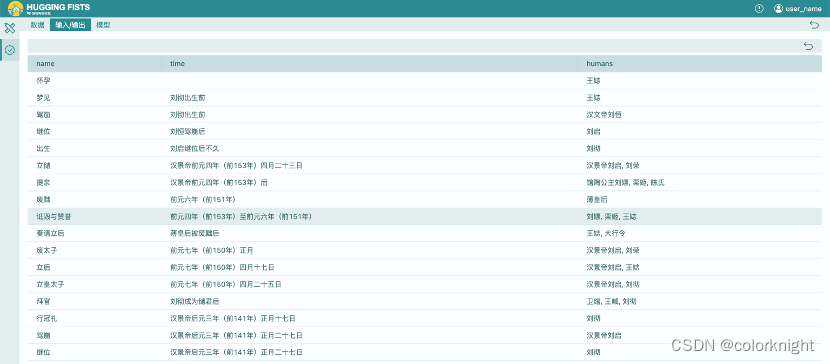
Task: Click the return arrow on the tab bar
Action: pyautogui.click(x=814, y=24)
